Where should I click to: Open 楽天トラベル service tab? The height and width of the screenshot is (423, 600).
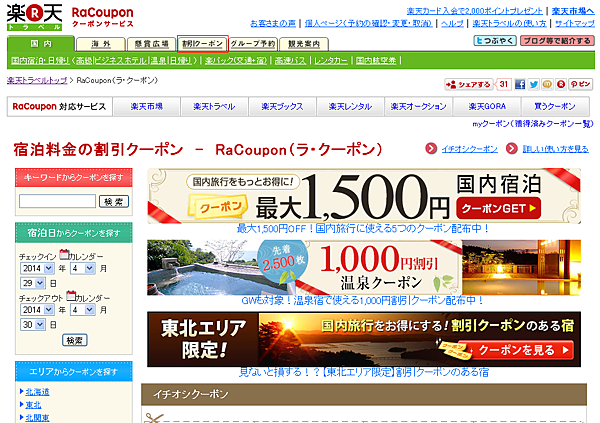[x=214, y=106]
